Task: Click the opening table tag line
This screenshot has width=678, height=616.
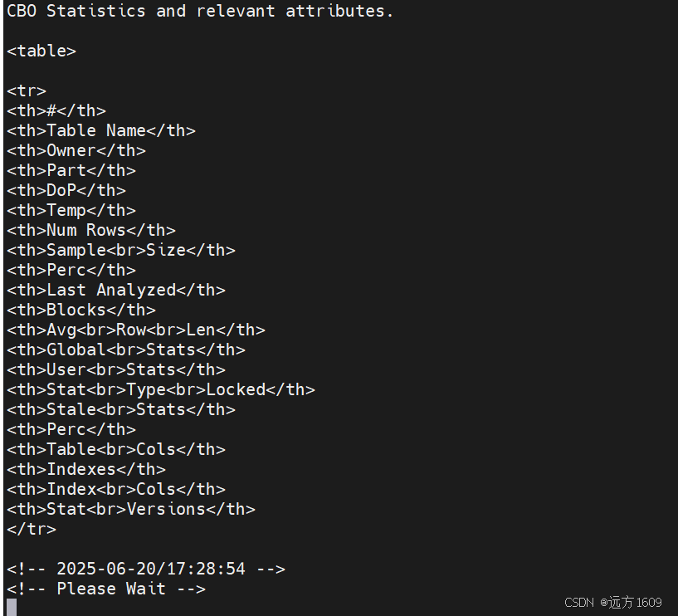Action: (41, 51)
